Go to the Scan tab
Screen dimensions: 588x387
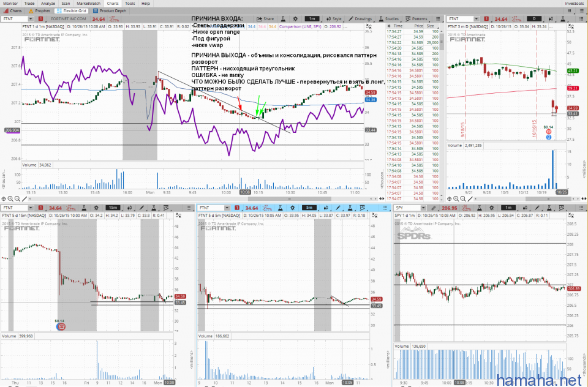(66, 4)
